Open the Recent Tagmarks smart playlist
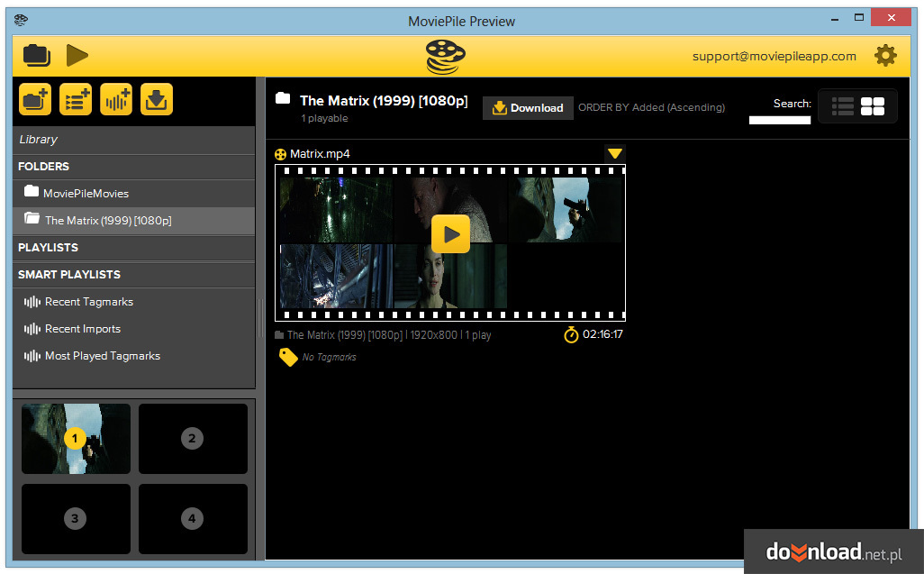Screen dimensions: 924x574 134,302
